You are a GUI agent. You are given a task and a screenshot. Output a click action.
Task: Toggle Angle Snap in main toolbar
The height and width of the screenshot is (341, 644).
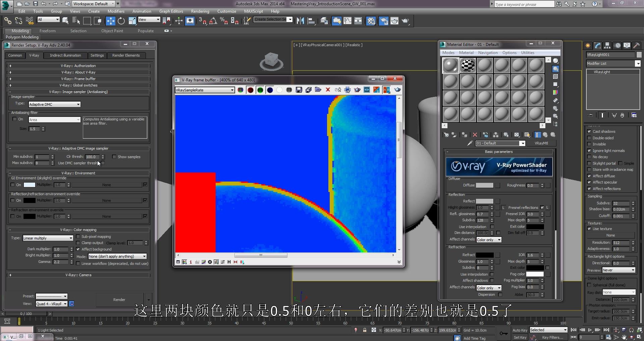[213, 21]
